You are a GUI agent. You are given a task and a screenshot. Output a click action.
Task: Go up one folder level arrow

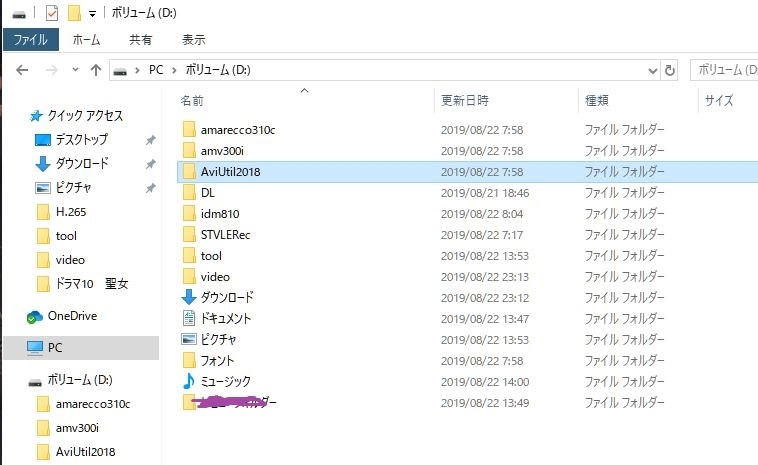click(x=96, y=71)
